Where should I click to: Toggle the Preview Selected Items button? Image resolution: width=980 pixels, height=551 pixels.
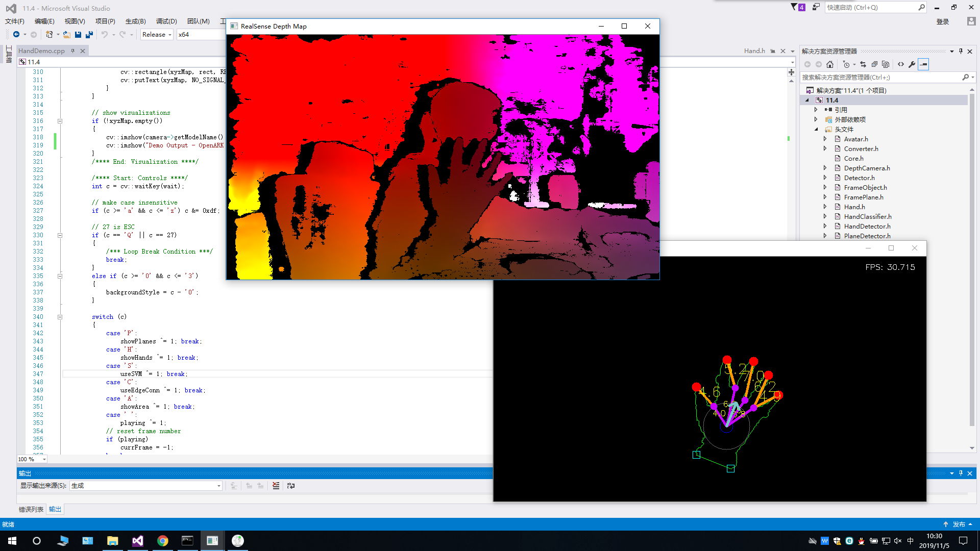[923, 64]
